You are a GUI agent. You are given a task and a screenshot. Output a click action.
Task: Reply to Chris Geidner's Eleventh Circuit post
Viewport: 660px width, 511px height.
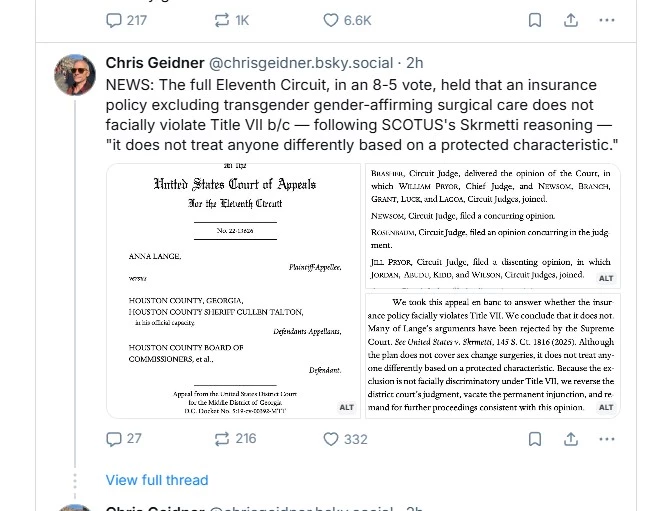(x=115, y=439)
